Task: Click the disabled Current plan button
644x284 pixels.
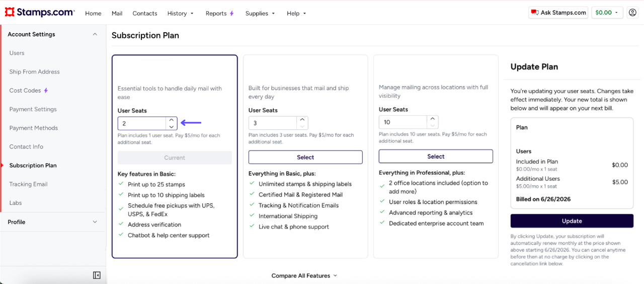Action: pyautogui.click(x=175, y=158)
